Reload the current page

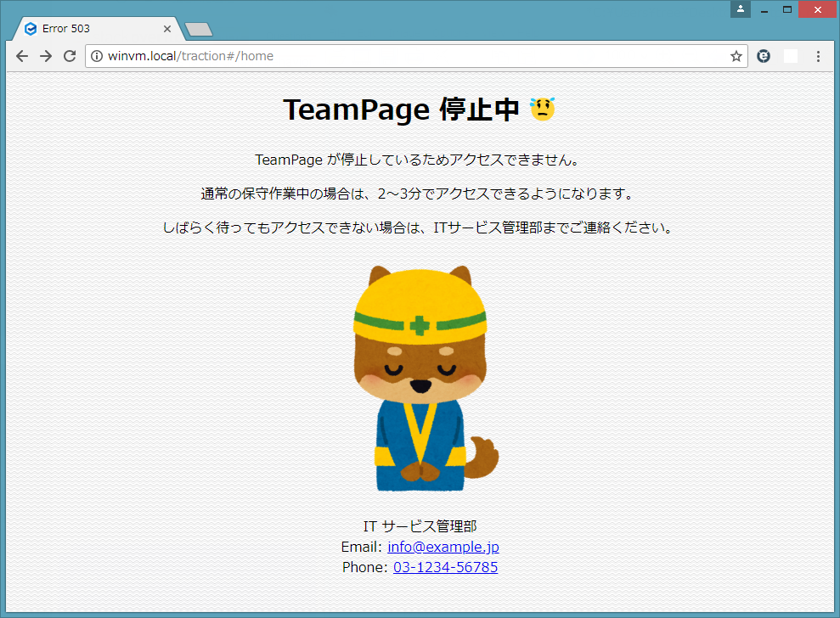(70, 56)
